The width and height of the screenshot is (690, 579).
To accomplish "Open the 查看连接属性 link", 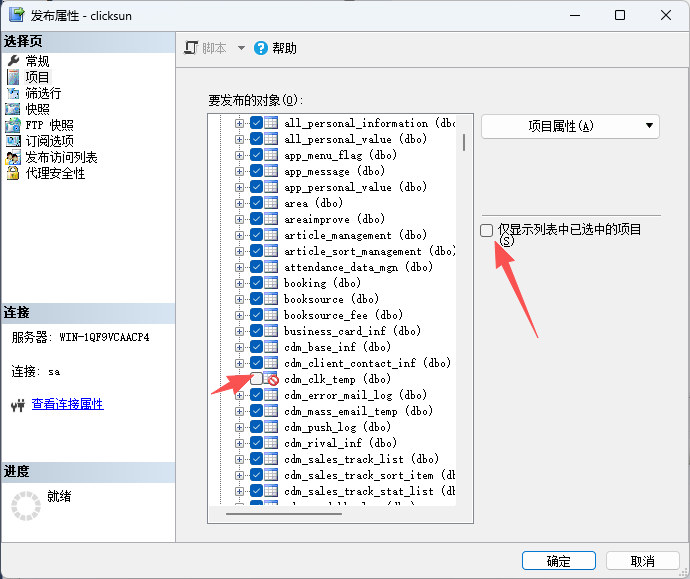I will click(67, 405).
